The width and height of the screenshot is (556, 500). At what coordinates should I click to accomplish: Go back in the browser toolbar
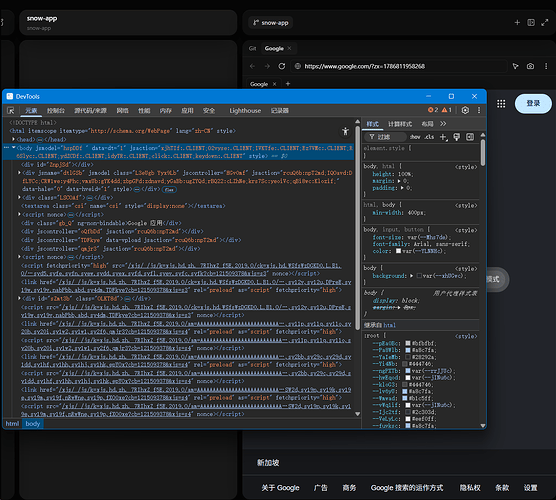(x=252, y=66)
